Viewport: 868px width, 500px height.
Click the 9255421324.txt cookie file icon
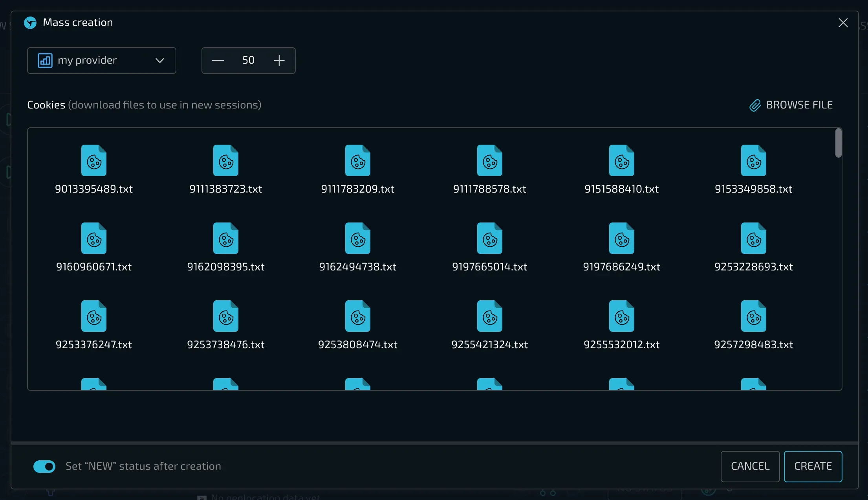tap(489, 316)
